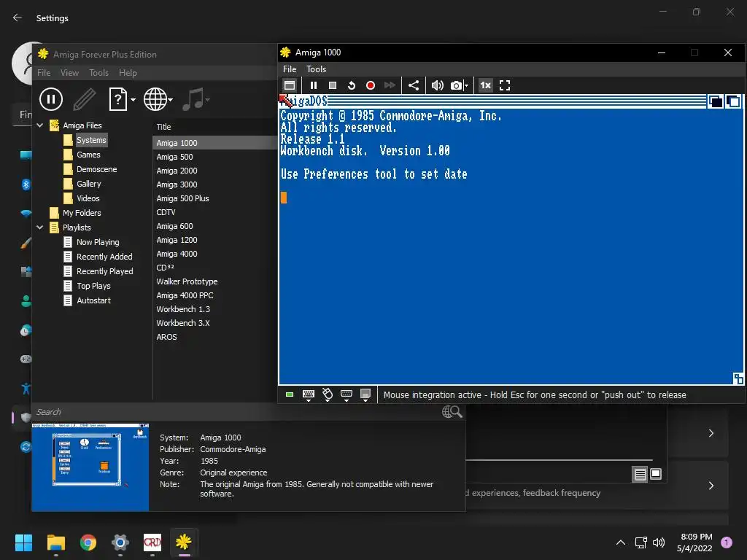Pause emulation in Amiga 1000 toolbar

(x=314, y=85)
